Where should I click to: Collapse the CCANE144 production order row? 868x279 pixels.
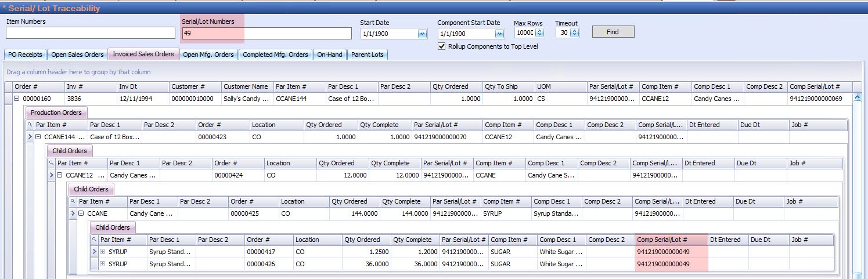coord(38,137)
